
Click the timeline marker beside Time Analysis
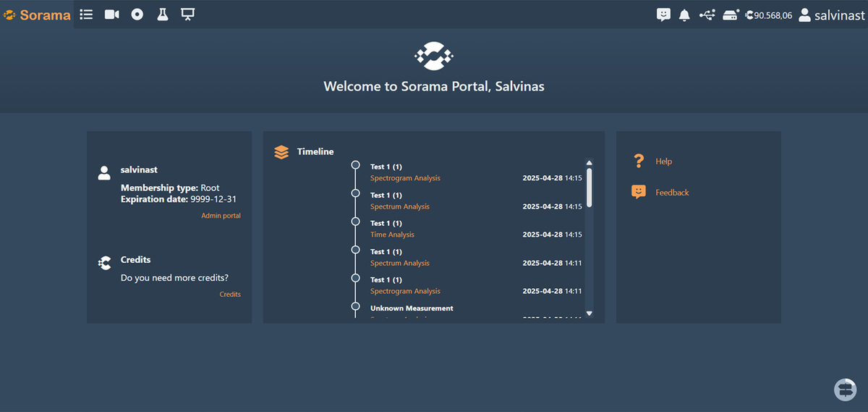point(355,222)
